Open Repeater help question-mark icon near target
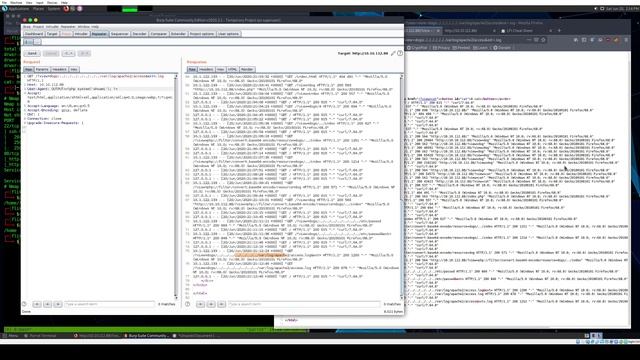 coord(400,53)
